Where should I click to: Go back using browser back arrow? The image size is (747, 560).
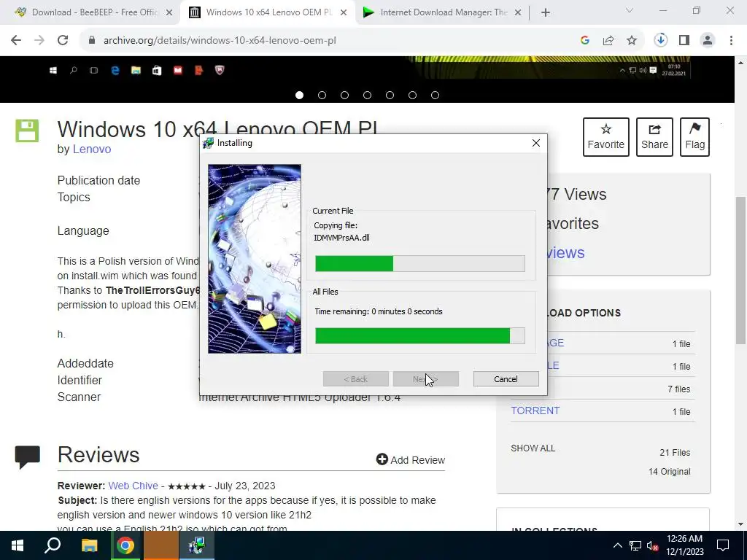16,41
